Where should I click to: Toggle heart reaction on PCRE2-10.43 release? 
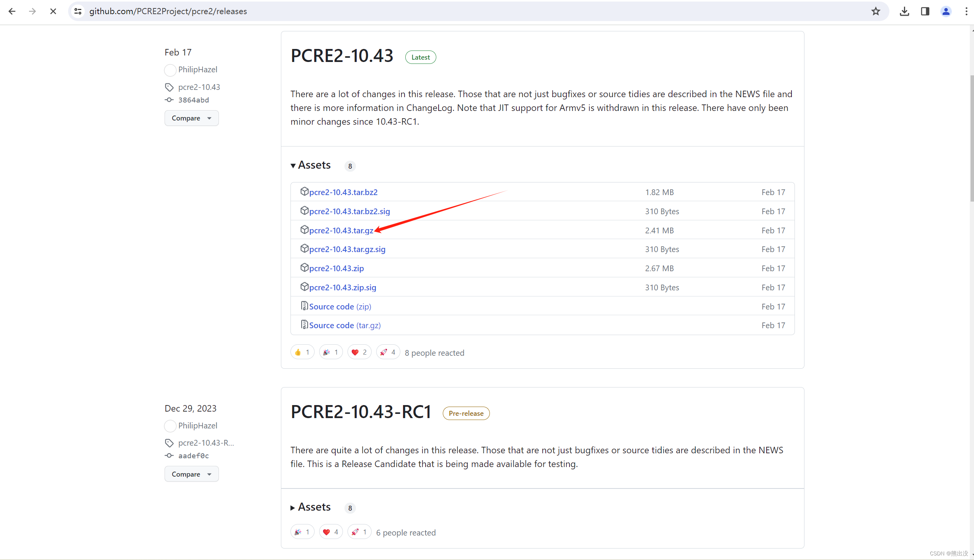[x=359, y=352]
